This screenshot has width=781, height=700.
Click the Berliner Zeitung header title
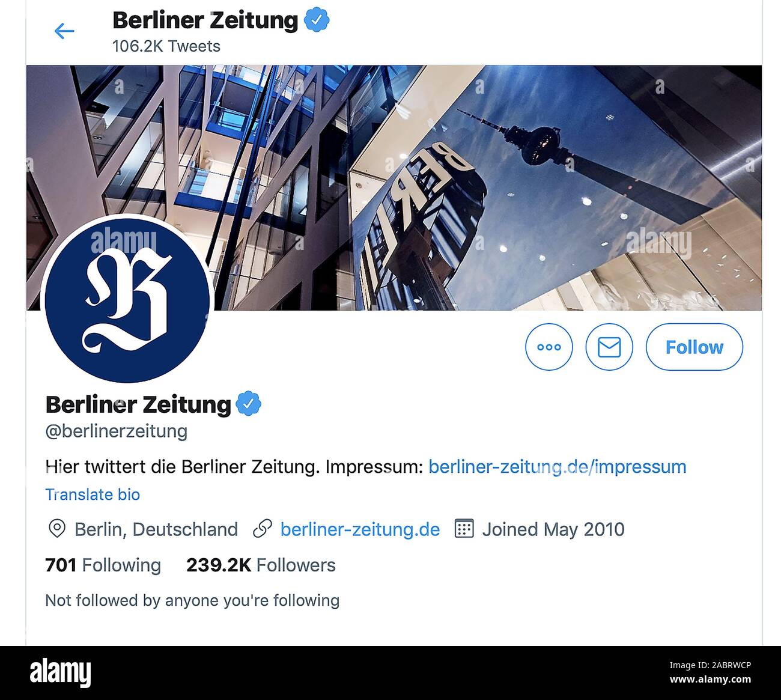pos(205,20)
